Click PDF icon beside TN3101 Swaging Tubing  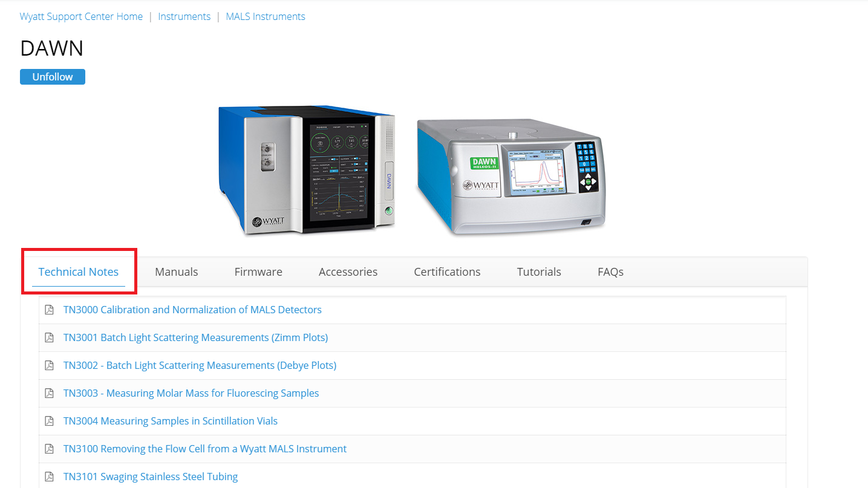pos(50,477)
